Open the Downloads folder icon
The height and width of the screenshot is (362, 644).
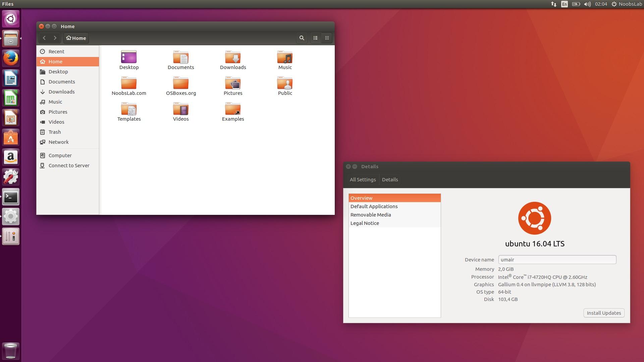[233, 58]
